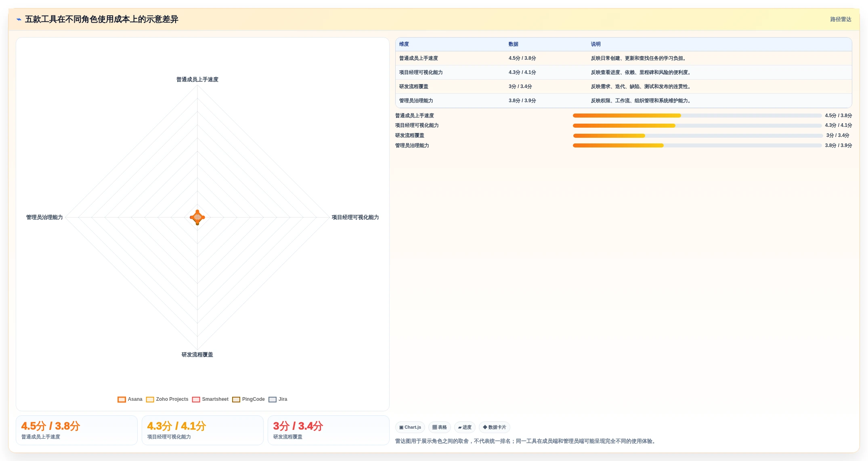Click the 研发流程覆盖 progress bar
Screen dimensions: 868x461
(x=698, y=136)
